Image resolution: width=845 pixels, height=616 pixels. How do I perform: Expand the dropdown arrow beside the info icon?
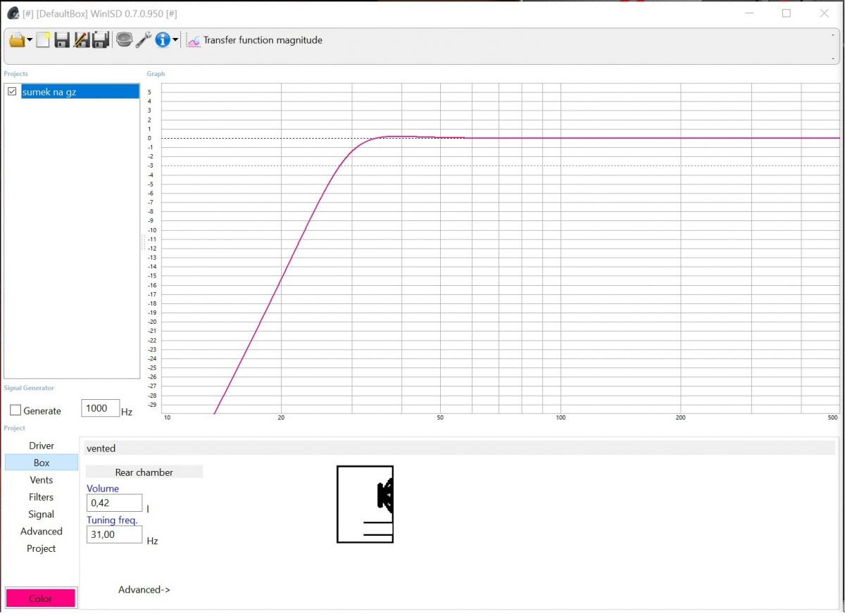coord(175,41)
